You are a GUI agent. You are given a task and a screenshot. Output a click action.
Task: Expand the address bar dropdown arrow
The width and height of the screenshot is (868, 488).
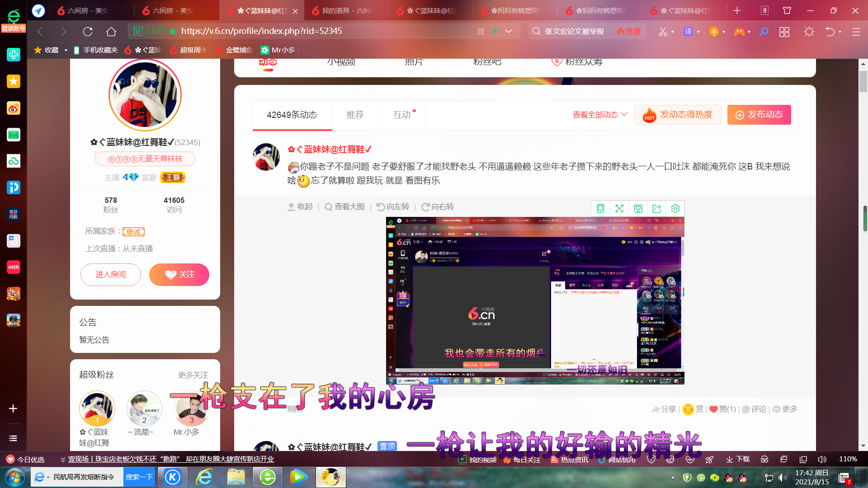[509, 31]
